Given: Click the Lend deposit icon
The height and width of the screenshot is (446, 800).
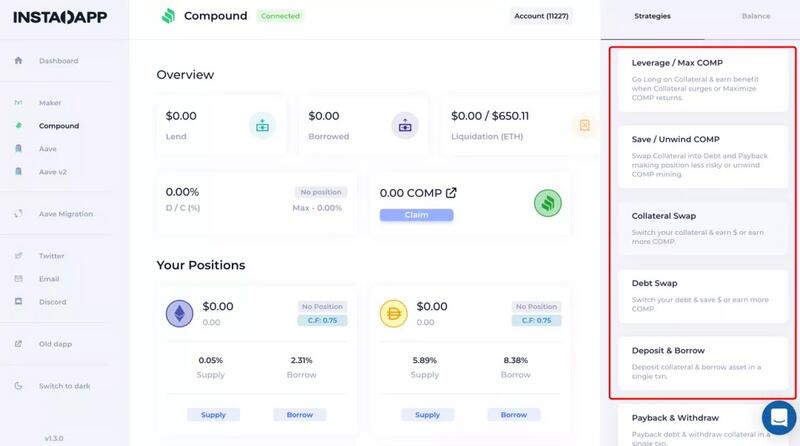Looking at the screenshot, I should tap(262, 126).
